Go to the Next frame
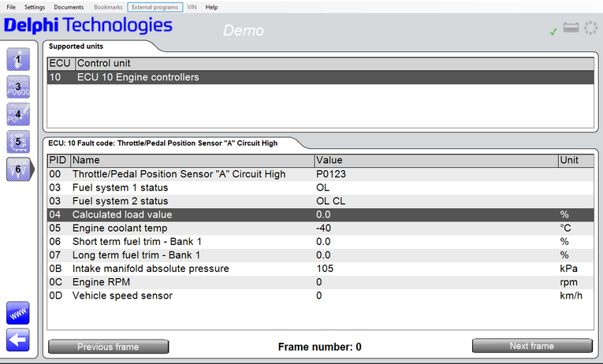This screenshot has height=364, width=603. point(532,346)
